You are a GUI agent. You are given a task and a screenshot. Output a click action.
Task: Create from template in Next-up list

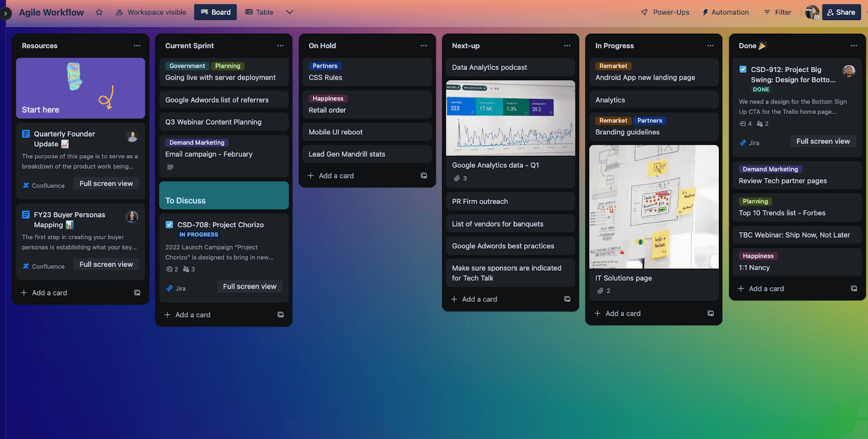point(567,299)
